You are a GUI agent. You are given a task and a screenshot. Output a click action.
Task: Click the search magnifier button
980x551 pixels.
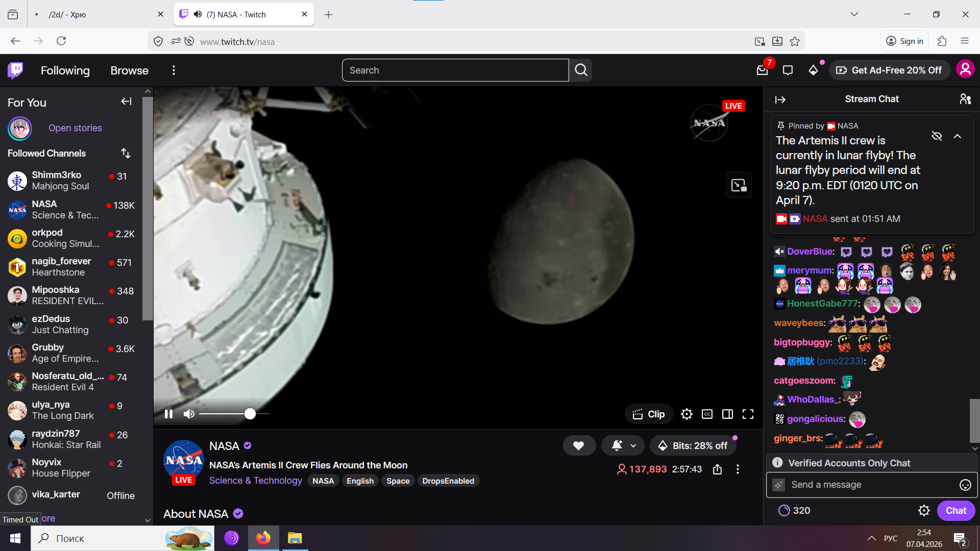[x=581, y=70]
